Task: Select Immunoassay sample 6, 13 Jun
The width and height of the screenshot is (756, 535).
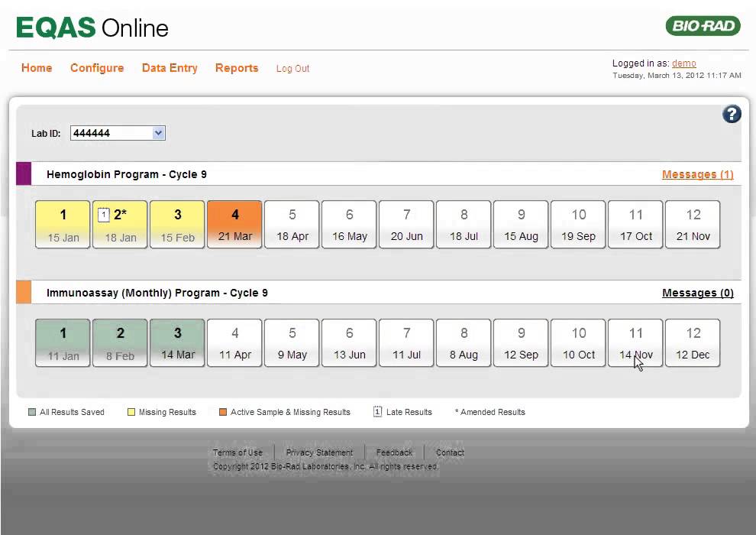Action: pos(350,343)
